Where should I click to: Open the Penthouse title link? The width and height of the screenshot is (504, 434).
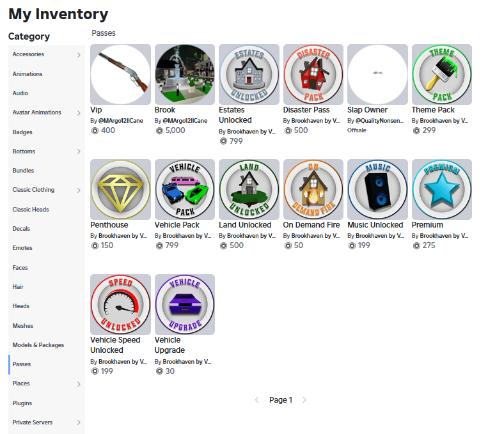(109, 225)
